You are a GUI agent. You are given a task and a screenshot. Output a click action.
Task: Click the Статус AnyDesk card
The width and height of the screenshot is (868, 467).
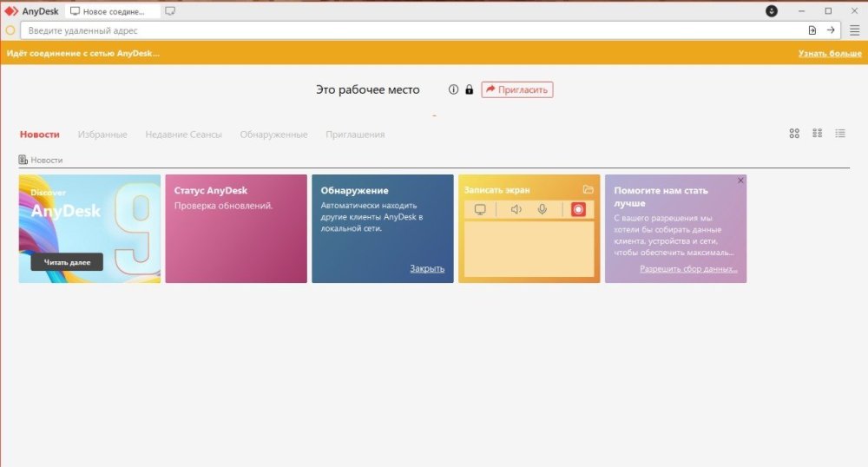pos(236,228)
